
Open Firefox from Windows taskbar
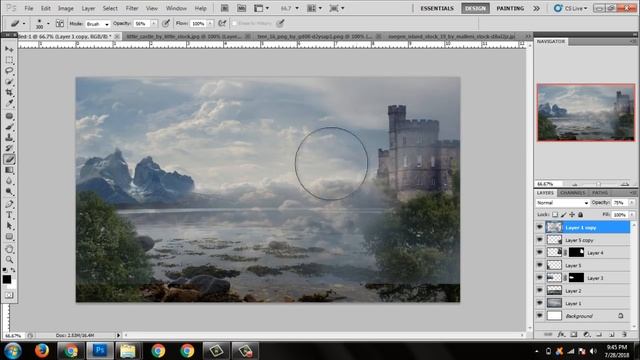[41, 351]
